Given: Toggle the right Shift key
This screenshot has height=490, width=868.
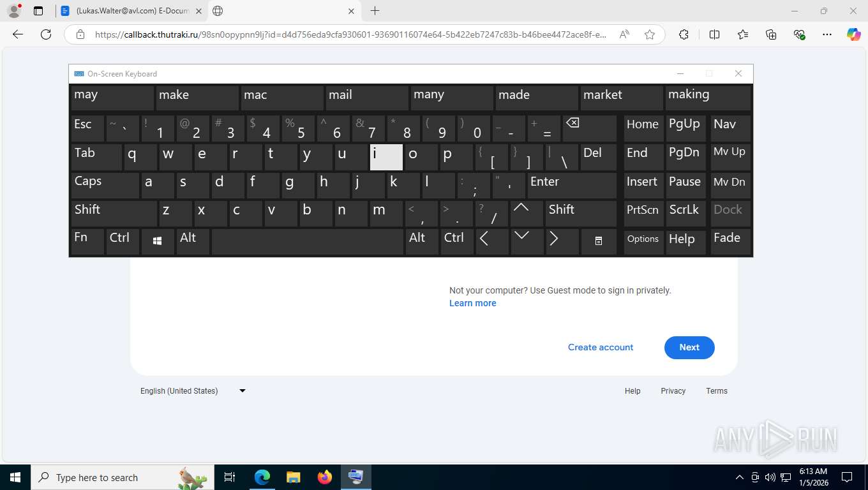Looking at the screenshot, I should click(x=581, y=213).
